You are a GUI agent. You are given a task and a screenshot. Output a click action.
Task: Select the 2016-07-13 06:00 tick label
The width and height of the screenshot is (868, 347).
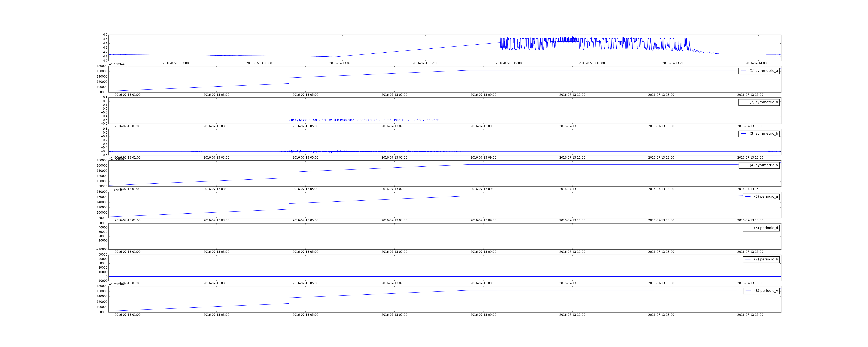tap(259, 63)
